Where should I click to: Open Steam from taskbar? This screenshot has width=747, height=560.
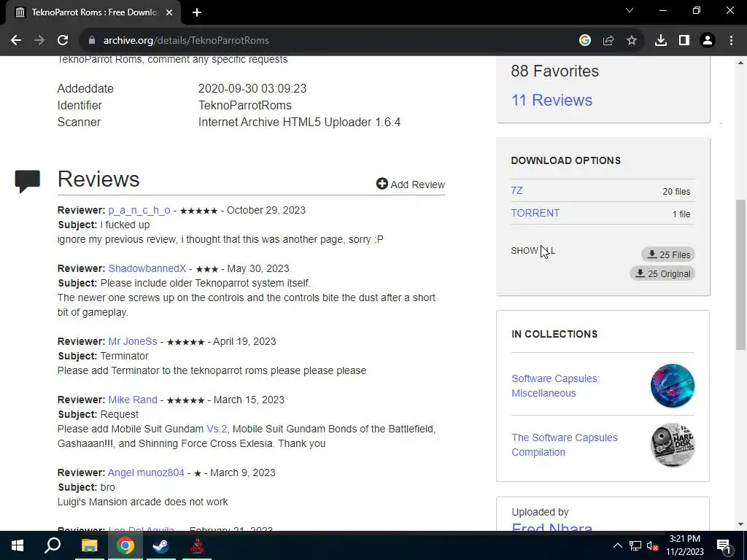click(x=161, y=545)
